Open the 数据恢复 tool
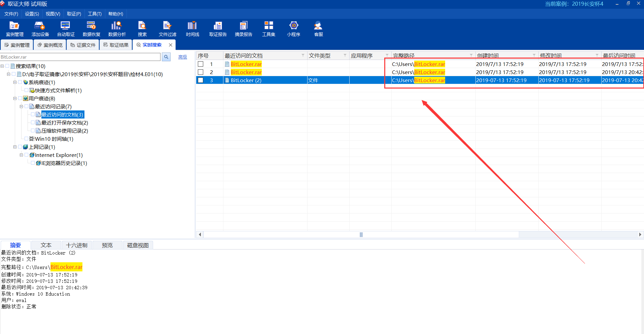The image size is (644, 334). [91, 29]
